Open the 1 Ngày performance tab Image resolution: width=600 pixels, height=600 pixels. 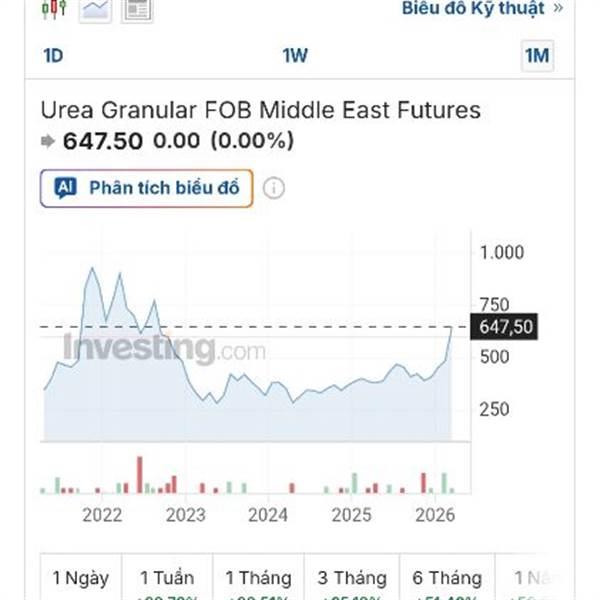81,577
